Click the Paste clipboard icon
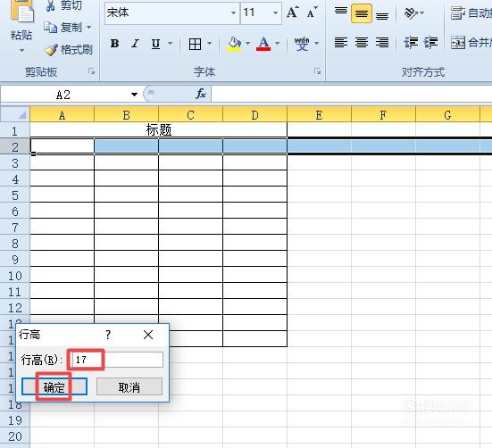This screenshot has width=492, height=448. pos(21,11)
